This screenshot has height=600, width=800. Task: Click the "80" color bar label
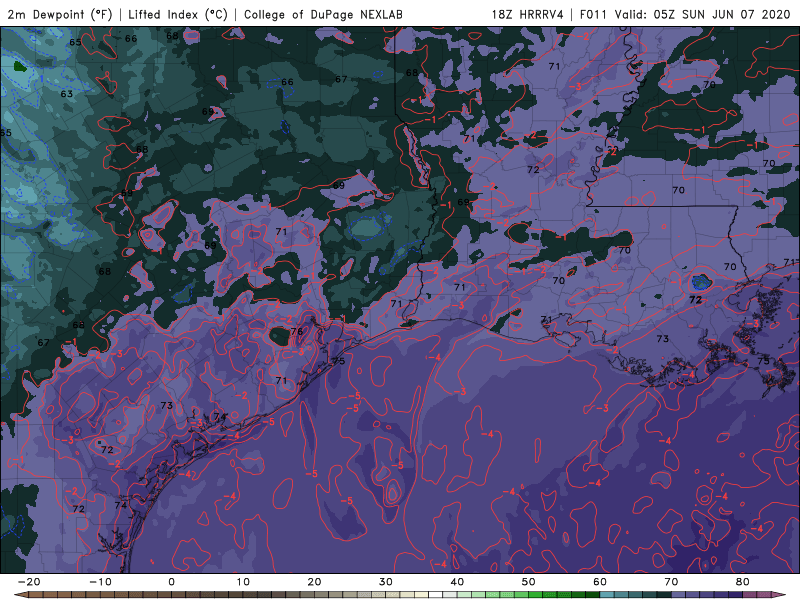click(x=743, y=582)
